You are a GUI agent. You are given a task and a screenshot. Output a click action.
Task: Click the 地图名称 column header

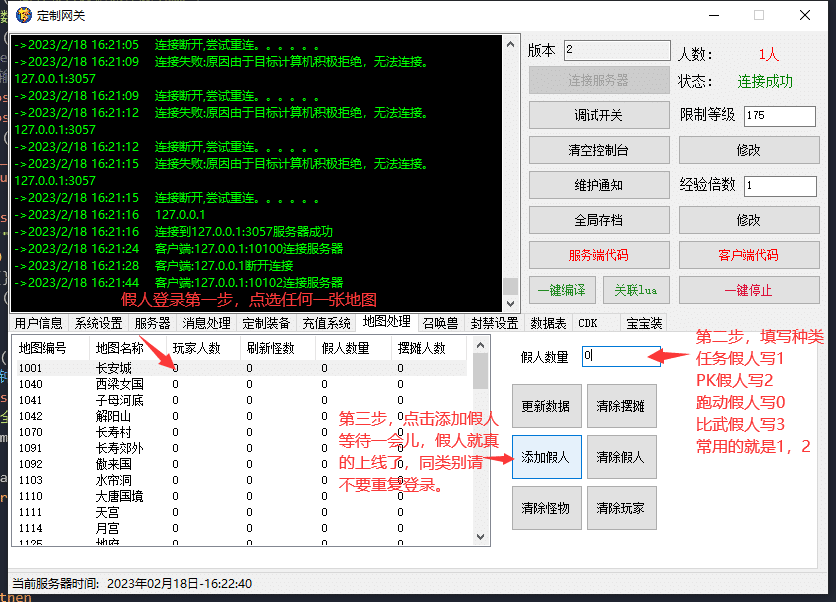coord(118,348)
